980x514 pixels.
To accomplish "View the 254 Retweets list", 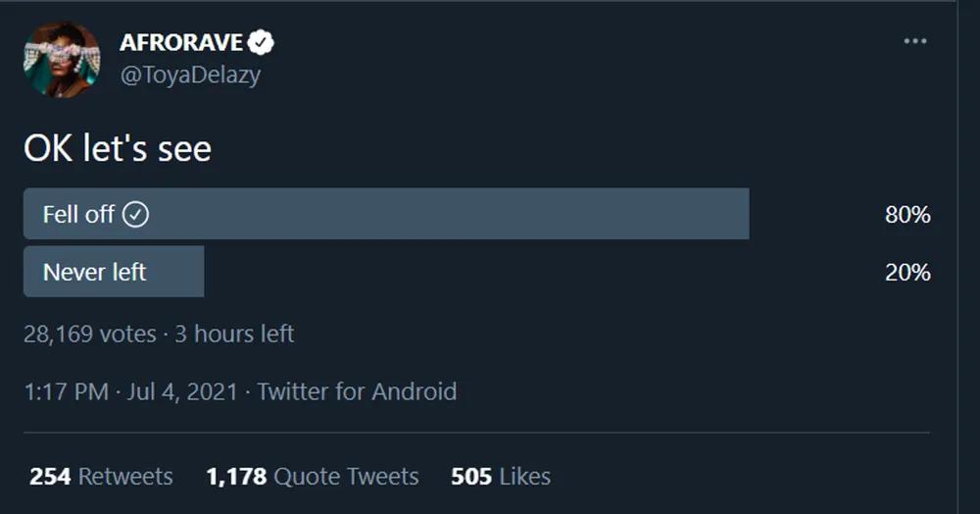I will pyautogui.click(x=101, y=477).
